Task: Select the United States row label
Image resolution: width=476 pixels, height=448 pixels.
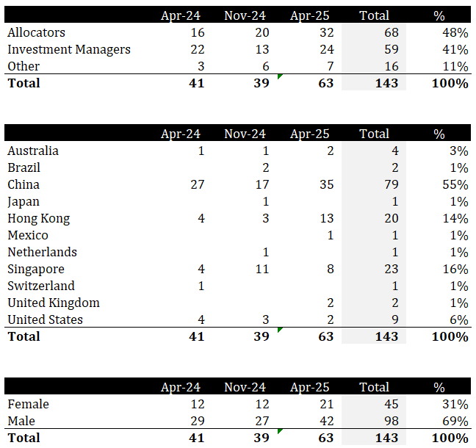Action: tap(45, 319)
